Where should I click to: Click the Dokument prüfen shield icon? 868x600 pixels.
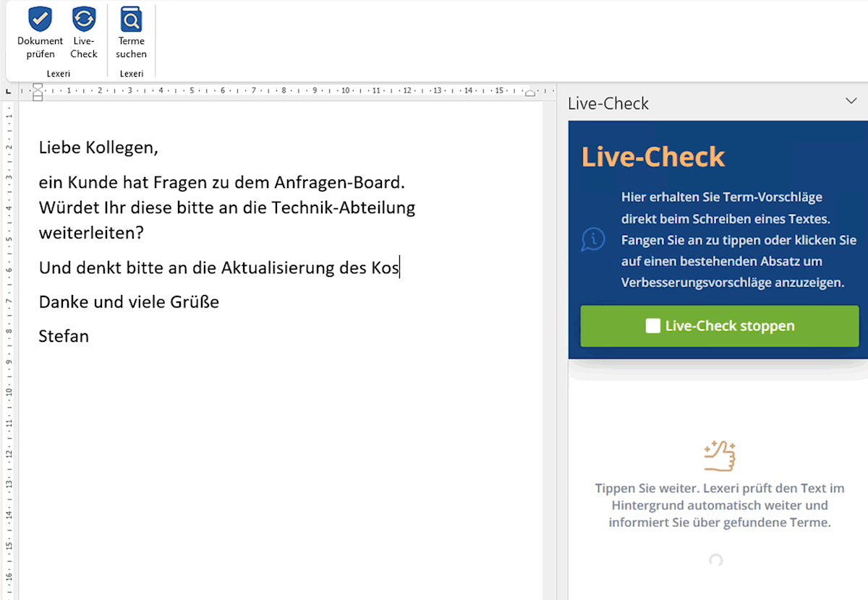[40, 19]
